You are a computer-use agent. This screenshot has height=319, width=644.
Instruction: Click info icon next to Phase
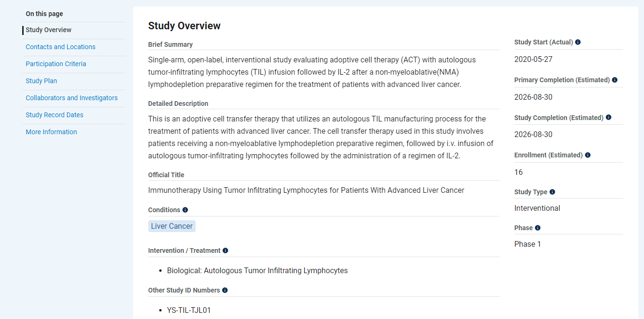(538, 228)
